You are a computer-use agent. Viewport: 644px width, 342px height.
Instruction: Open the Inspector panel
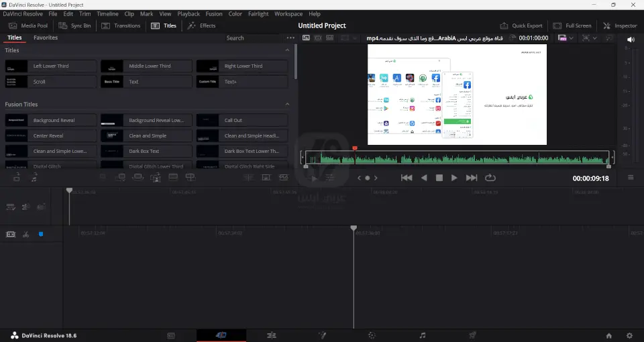click(x=620, y=25)
